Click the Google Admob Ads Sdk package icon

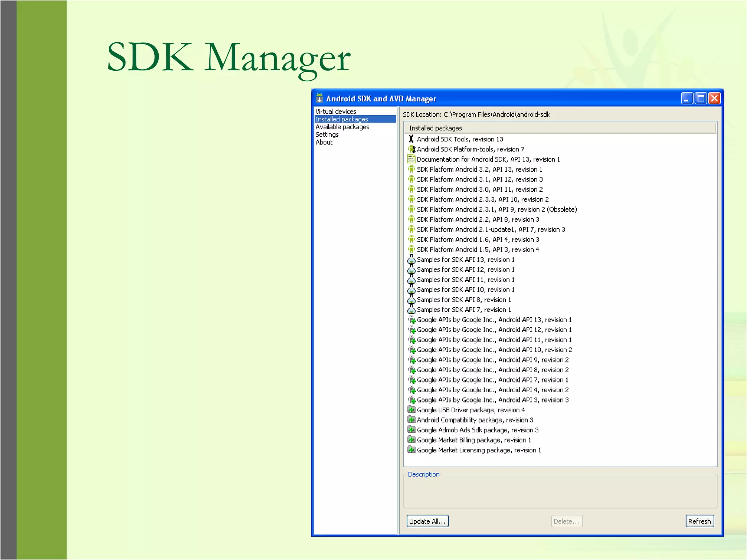(x=411, y=429)
